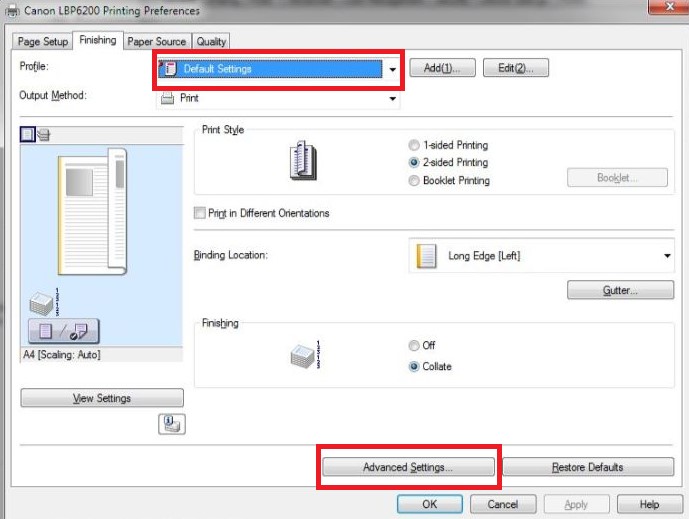Click the Booklet... button
Screen dimensions: 689x519
pos(617,178)
